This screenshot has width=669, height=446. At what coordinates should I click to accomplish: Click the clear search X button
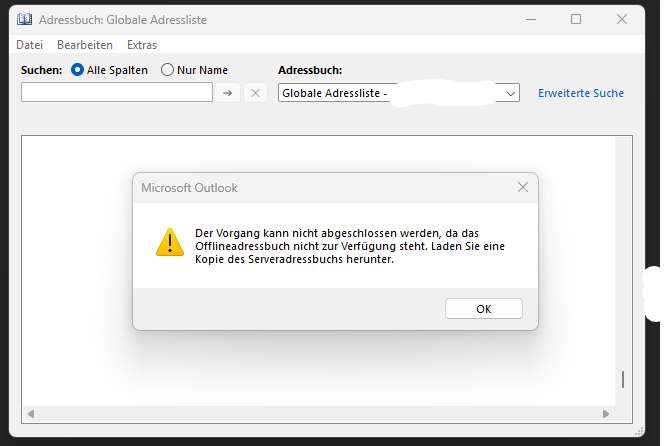click(x=255, y=93)
